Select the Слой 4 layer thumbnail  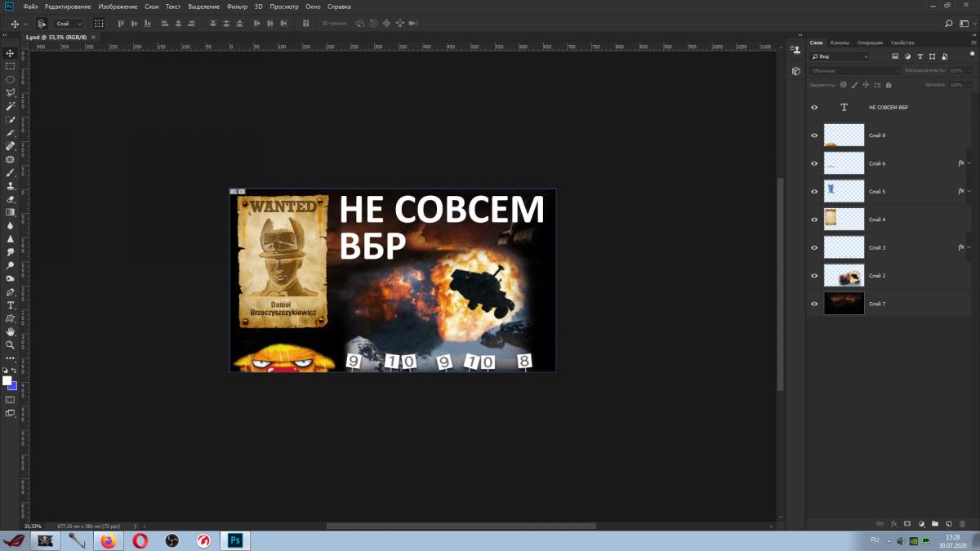pos(844,220)
